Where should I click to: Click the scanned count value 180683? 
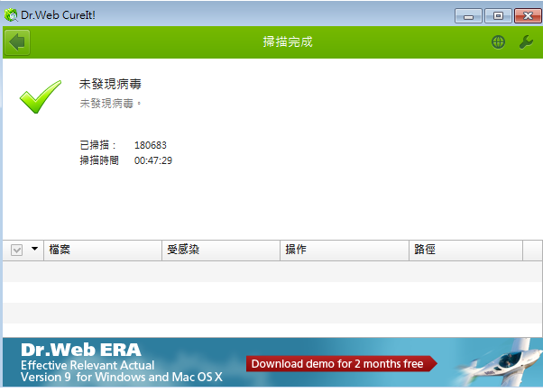click(151, 145)
